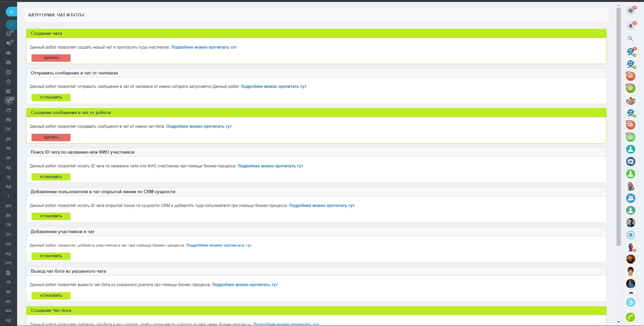Open the chat with three-person group photo
The image size is (644, 326).
tap(631, 100)
